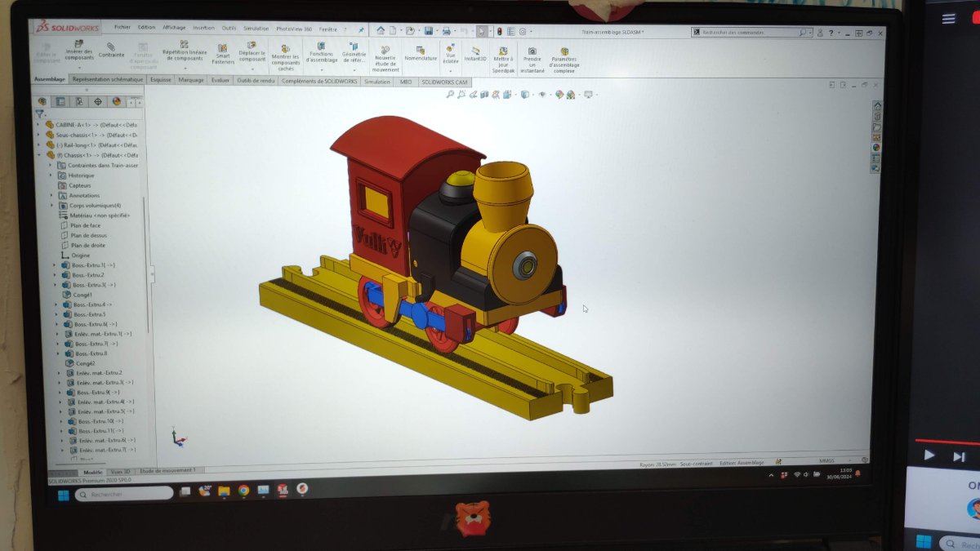The width and height of the screenshot is (980, 551).
Task: Open the Fenêtre menu
Action: tap(327, 29)
